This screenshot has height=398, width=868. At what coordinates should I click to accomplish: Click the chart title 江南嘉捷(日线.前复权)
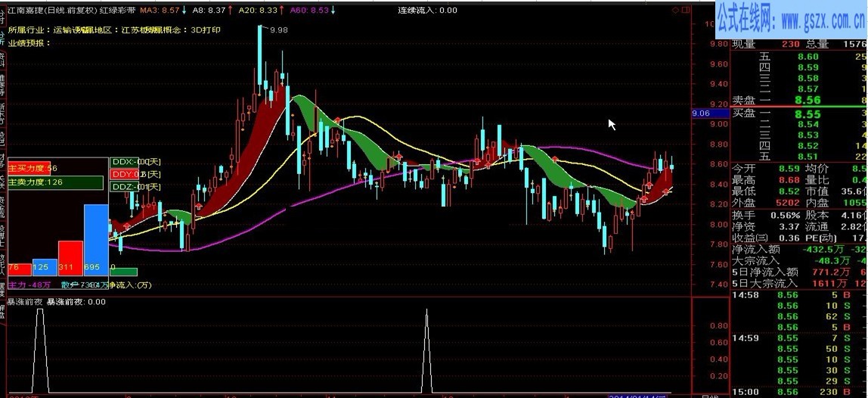[54, 10]
